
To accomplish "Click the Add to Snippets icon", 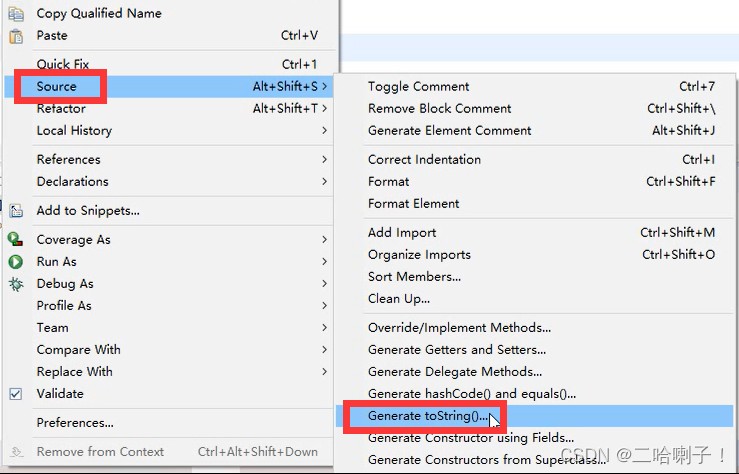I will (16, 211).
